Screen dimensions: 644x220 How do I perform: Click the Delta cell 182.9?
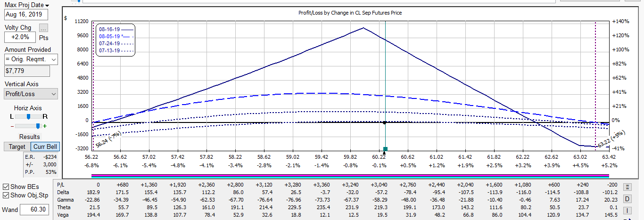92,192
